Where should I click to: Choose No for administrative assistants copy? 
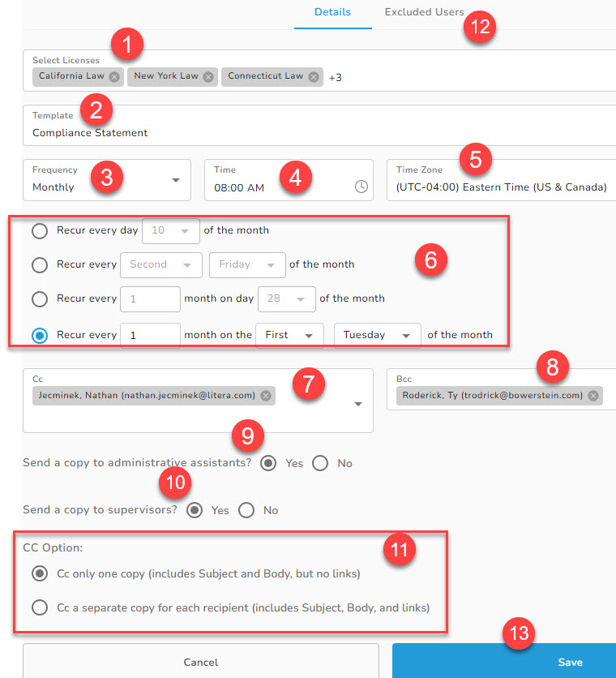click(320, 463)
